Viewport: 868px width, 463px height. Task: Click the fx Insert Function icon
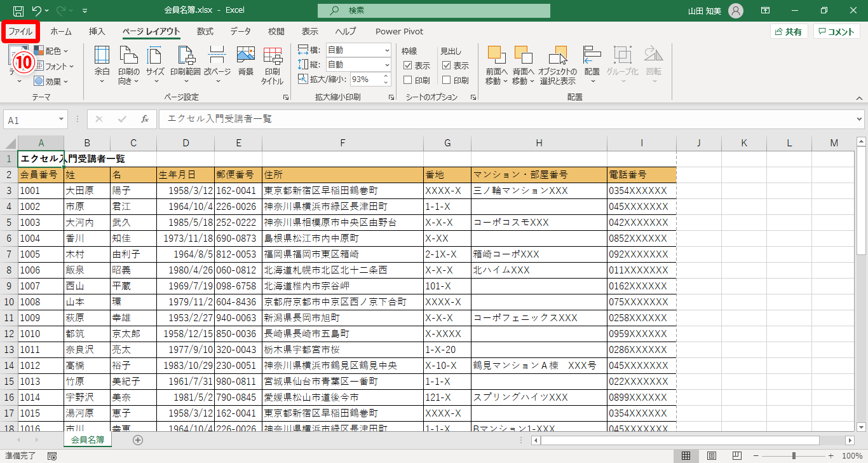coord(145,119)
